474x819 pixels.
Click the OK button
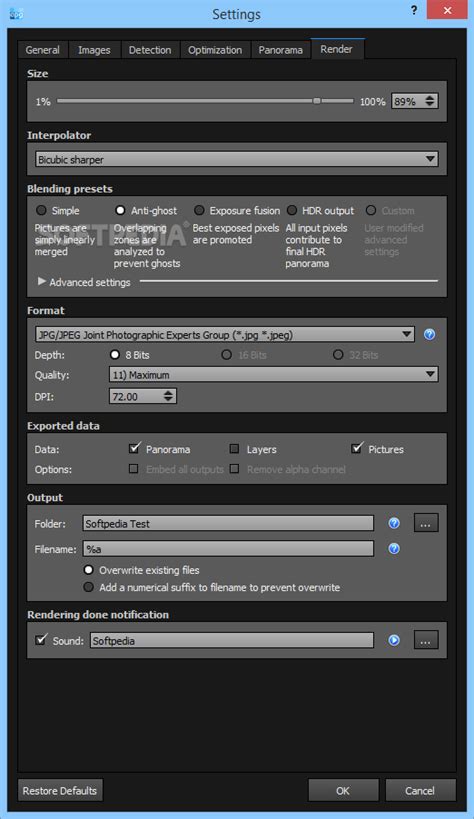tap(343, 790)
